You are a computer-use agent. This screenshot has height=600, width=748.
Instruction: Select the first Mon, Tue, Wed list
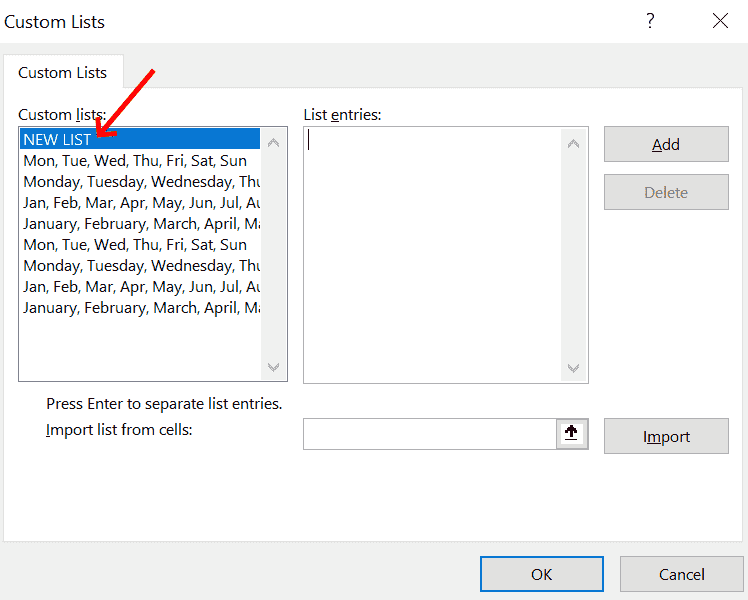click(x=135, y=161)
